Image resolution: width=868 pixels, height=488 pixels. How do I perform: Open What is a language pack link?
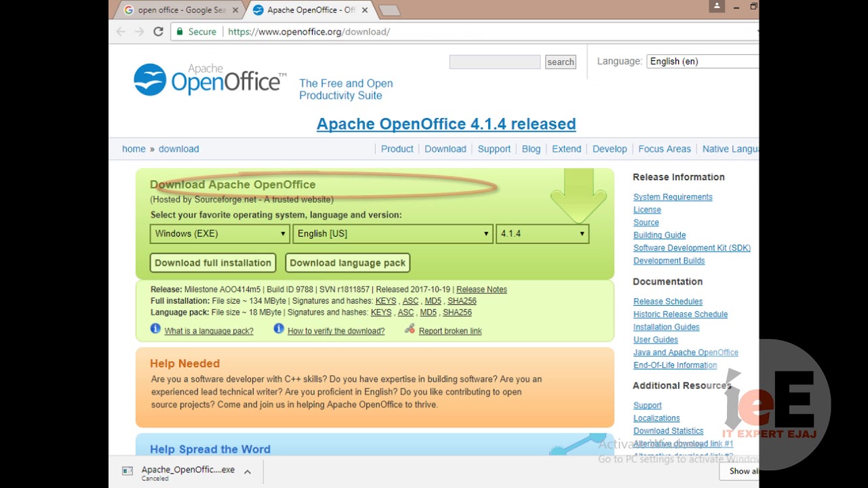tap(209, 331)
